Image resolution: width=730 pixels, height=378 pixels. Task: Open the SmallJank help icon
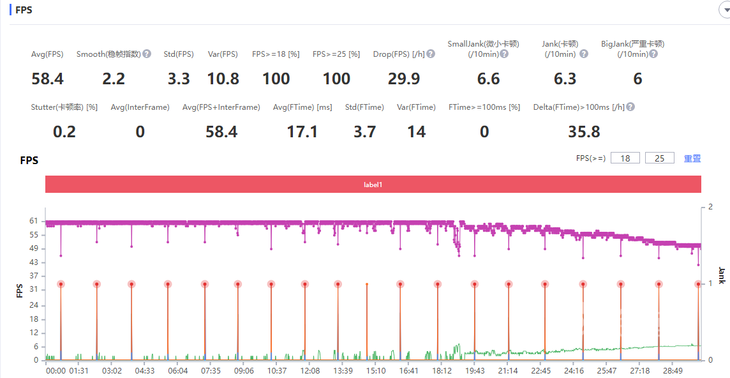coord(504,54)
